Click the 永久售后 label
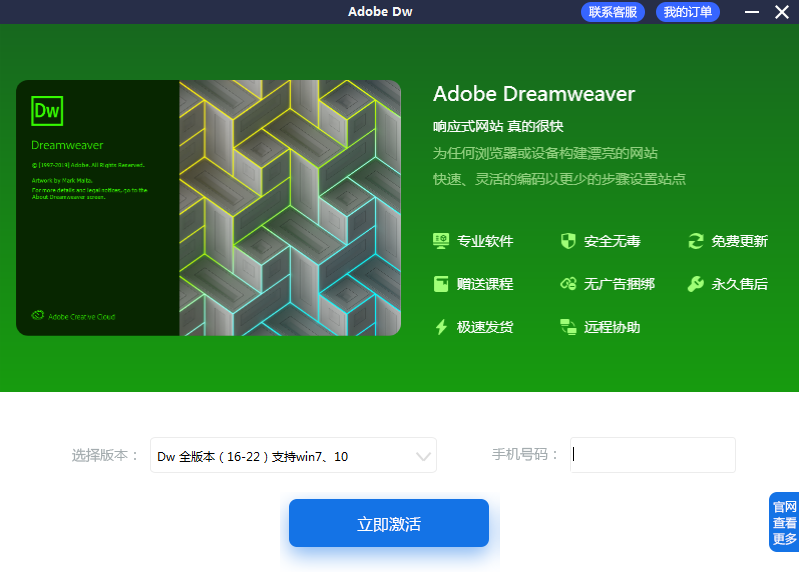This screenshot has width=799, height=575. pyautogui.click(x=739, y=284)
